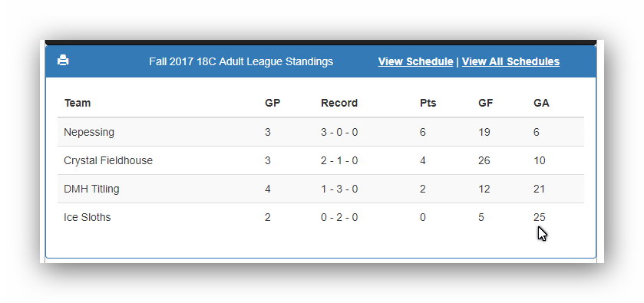Screen dimensions: 644x303
Task: Select the Record column header
Action: [339, 103]
